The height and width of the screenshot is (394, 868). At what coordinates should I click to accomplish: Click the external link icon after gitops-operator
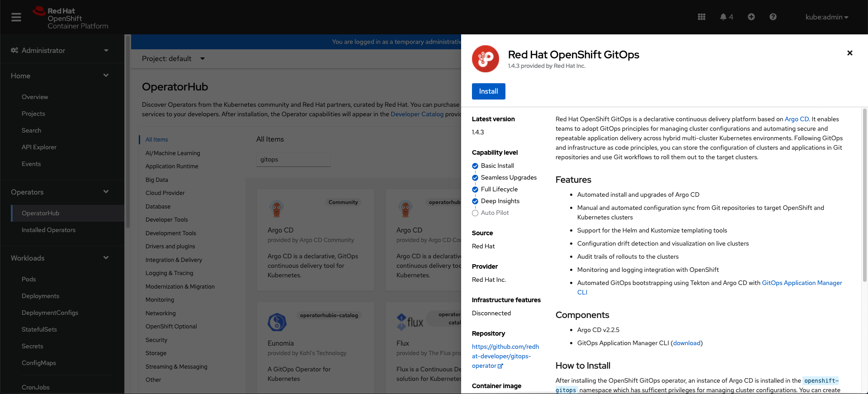(x=500, y=366)
